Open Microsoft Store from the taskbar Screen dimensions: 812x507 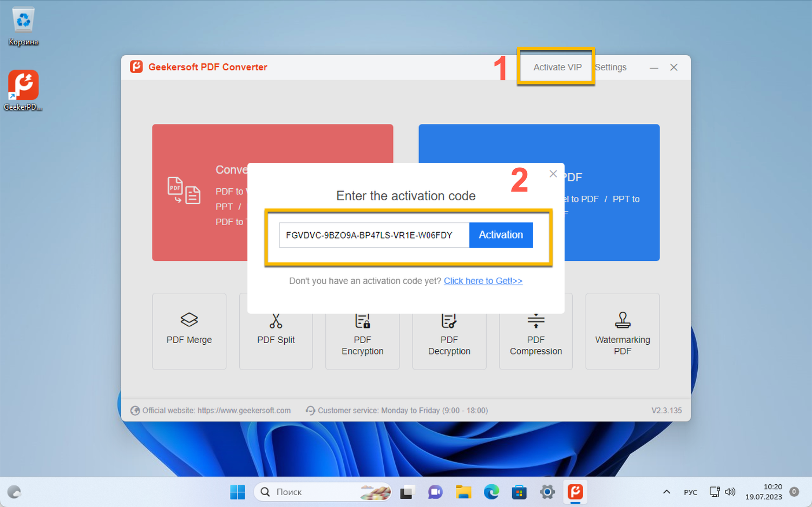pos(519,492)
